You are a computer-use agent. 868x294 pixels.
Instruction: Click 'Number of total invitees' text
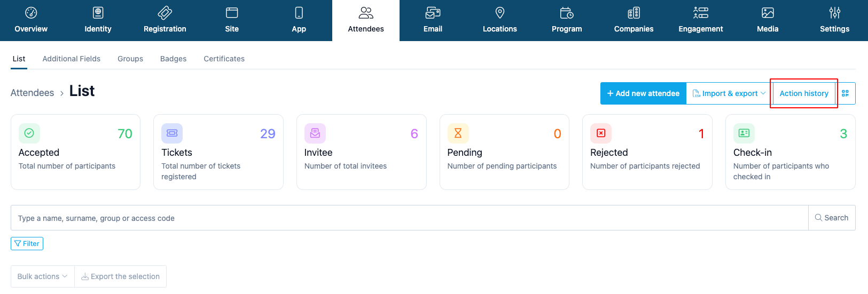(x=346, y=166)
